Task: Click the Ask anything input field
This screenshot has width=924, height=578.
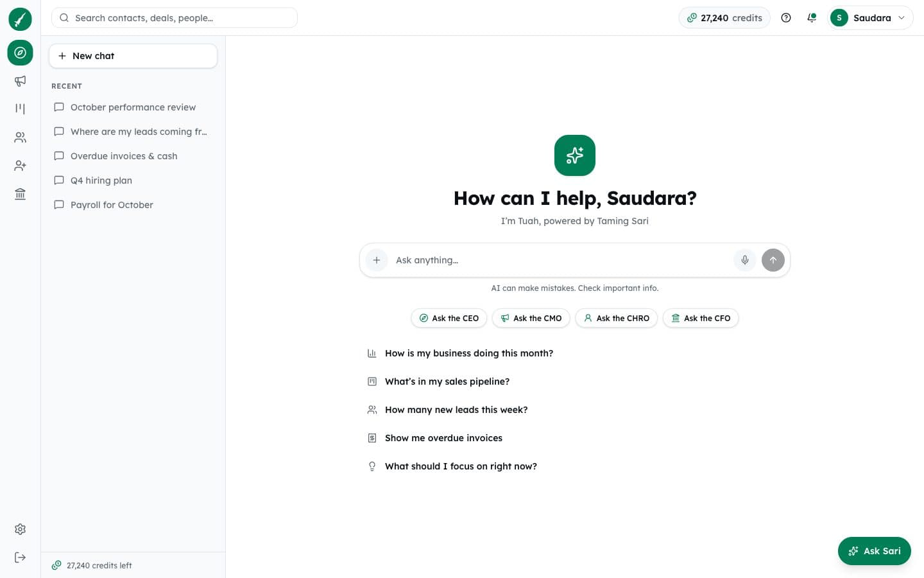Action: click(x=561, y=260)
